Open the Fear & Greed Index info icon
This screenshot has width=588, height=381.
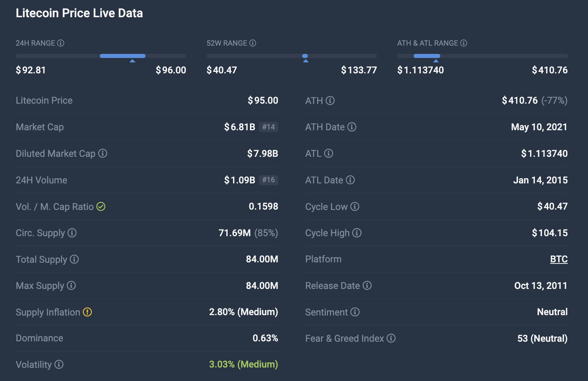(x=391, y=338)
